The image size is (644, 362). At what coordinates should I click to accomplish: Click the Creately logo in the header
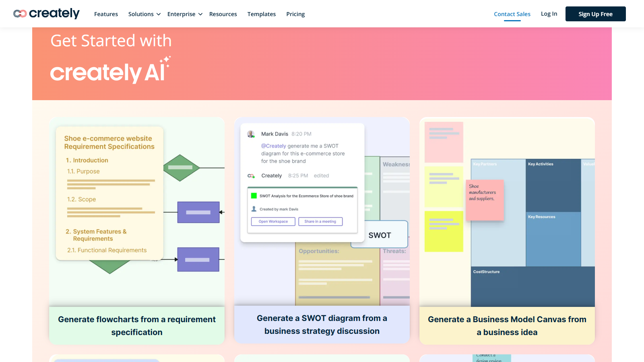46,14
